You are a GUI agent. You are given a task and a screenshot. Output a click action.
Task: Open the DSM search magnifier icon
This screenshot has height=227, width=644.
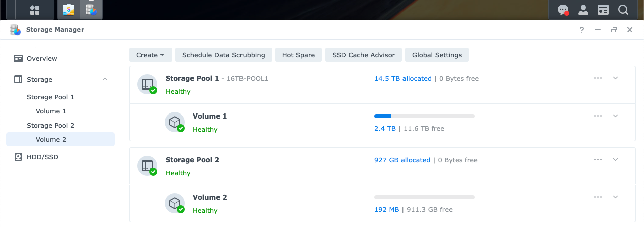(623, 10)
